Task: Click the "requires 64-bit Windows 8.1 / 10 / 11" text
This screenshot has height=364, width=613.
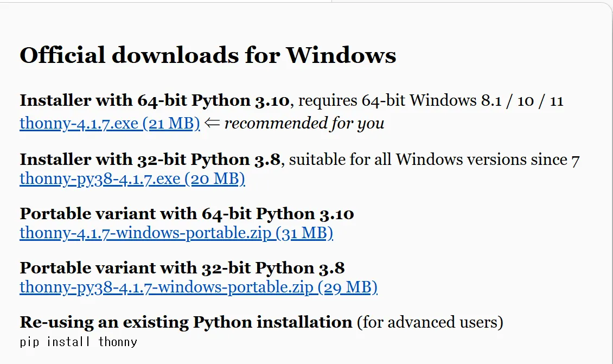Action: point(431,100)
